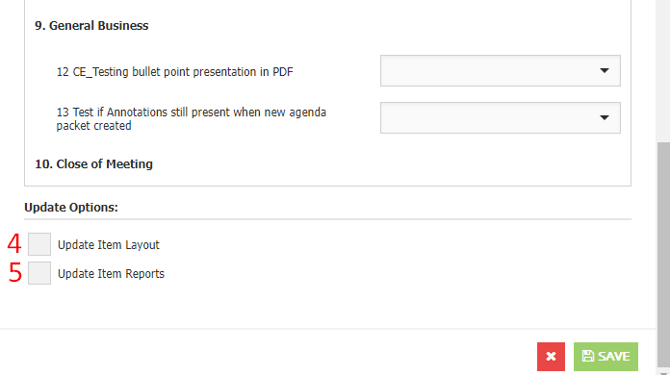This screenshot has width=670, height=375.
Task: Click the item "13 Test if Annotations still present"
Action: coord(191,119)
